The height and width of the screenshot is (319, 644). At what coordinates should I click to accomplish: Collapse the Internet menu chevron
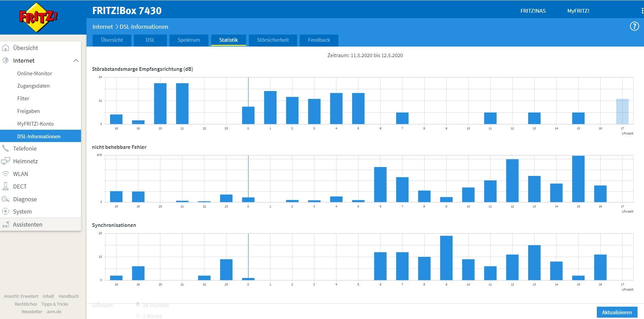(x=76, y=61)
